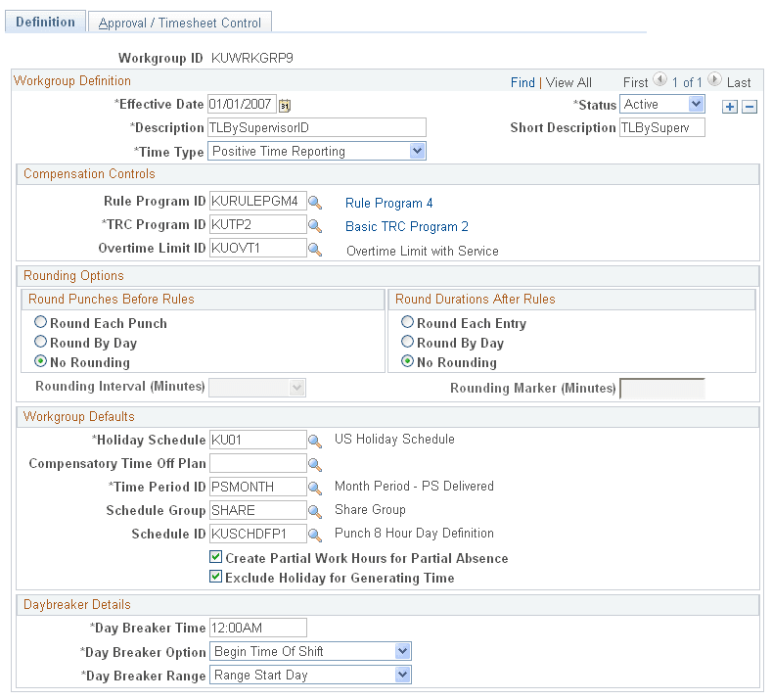This screenshot has width=772, height=700.
Task: Click the Description text field
Action: [317, 127]
